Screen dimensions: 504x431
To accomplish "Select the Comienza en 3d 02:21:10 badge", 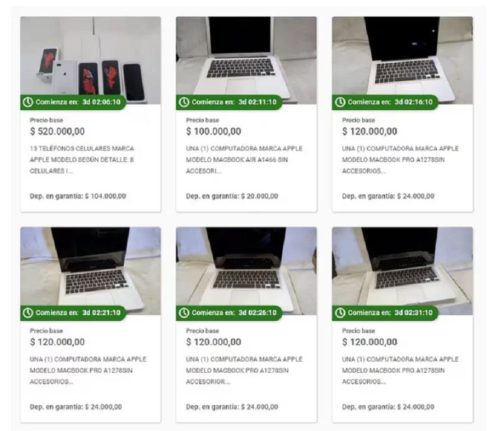I will click(x=73, y=313).
